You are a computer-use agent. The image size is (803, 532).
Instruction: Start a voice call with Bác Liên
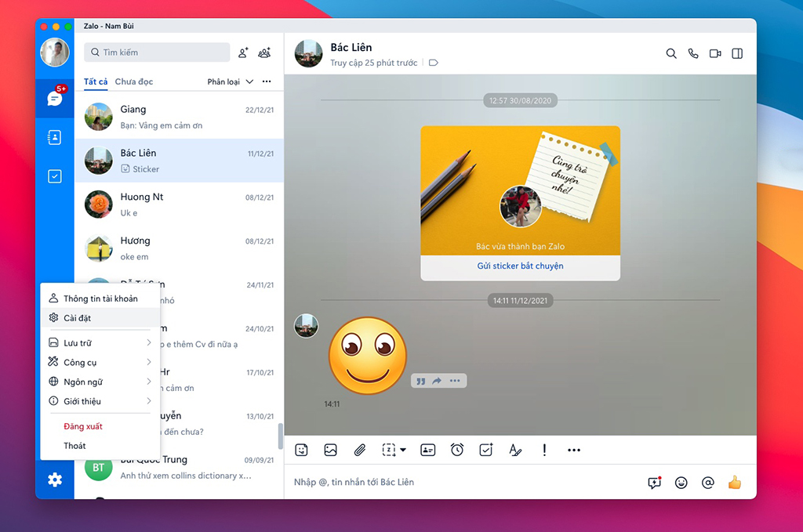pos(693,53)
